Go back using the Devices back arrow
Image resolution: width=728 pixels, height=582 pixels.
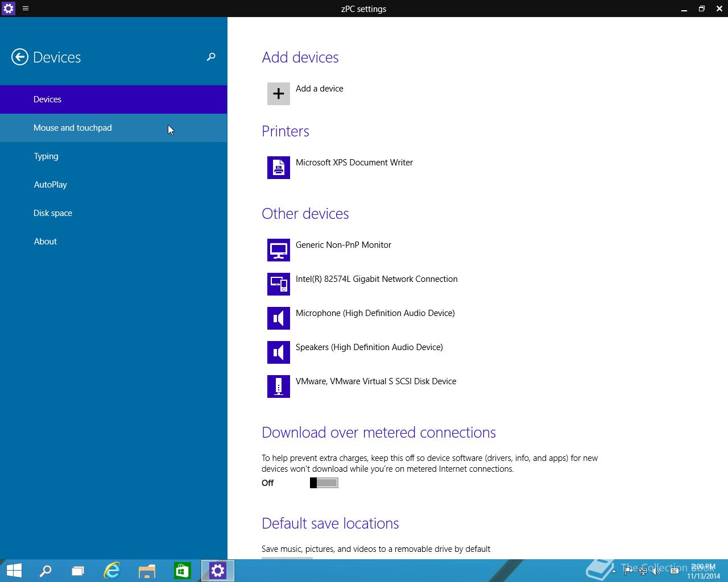pos(19,57)
